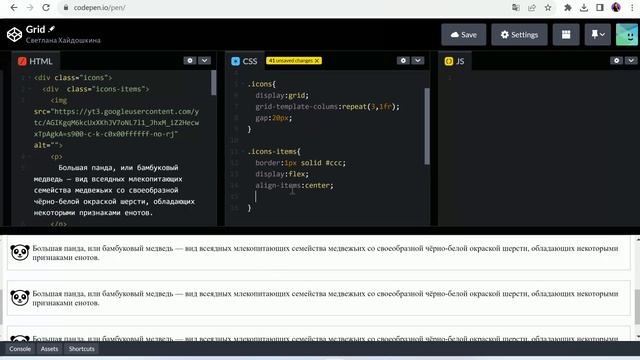Open browser translate page icon
The width and height of the screenshot is (640, 360).
[x=516, y=7]
